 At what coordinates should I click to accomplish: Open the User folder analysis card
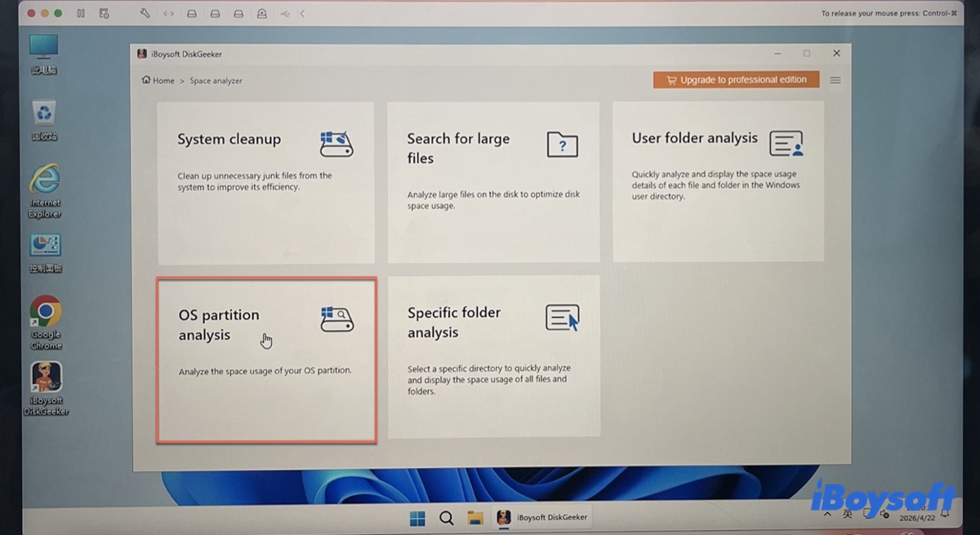click(x=719, y=181)
